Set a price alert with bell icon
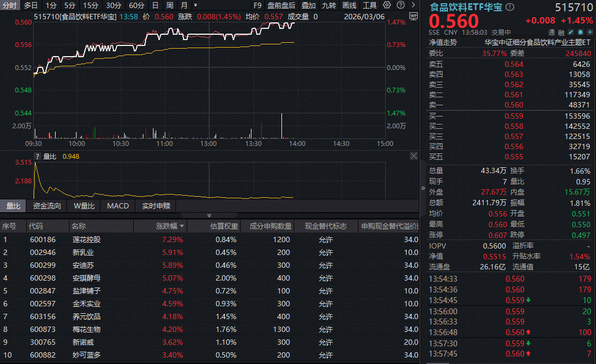Image resolution: width=596 pixels, height=364 pixels. pyautogui.click(x=579, y=32)
